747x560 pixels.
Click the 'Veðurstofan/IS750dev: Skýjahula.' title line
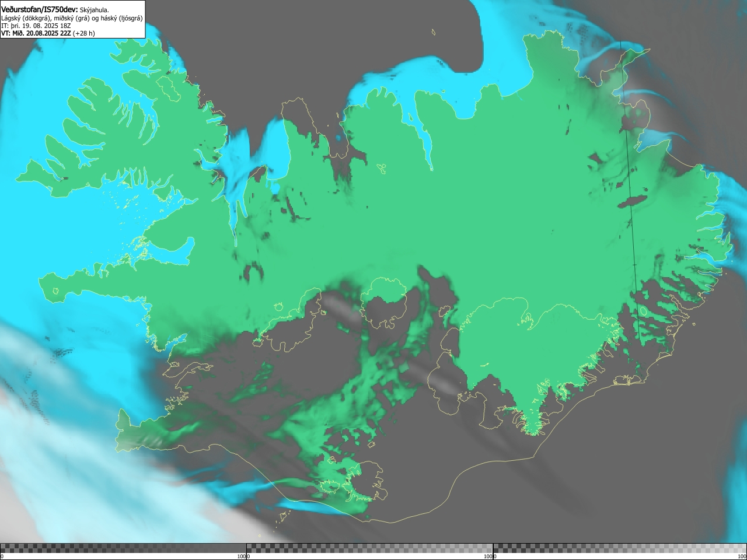coord(55,9)
